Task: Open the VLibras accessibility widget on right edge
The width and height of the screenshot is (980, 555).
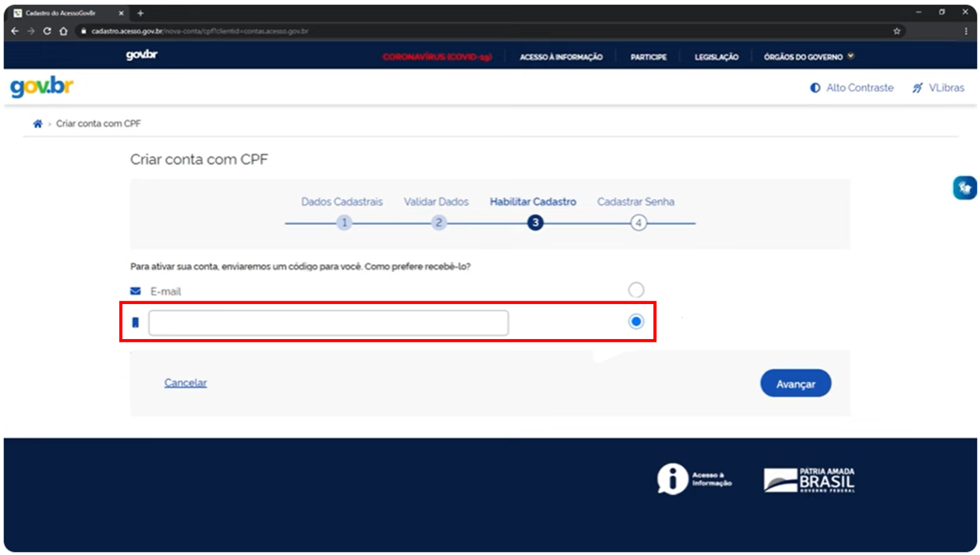Action: coord(964,188)
